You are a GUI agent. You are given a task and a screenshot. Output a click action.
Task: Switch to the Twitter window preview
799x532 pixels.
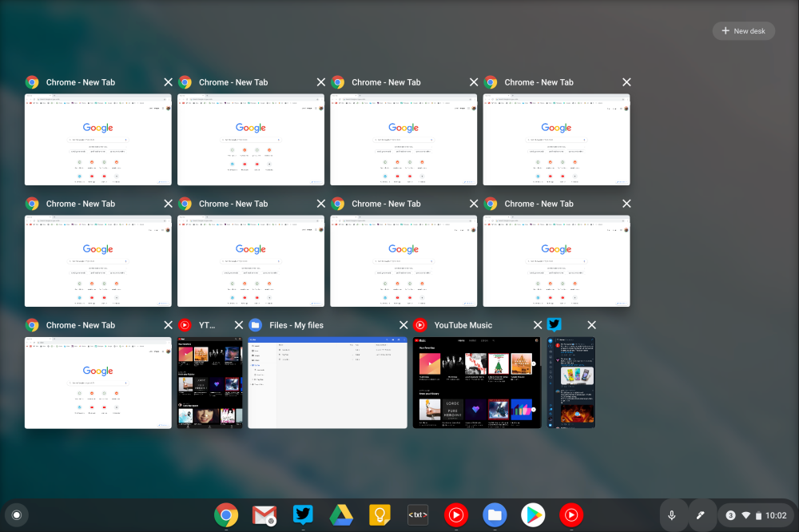[x=570, y=383]
